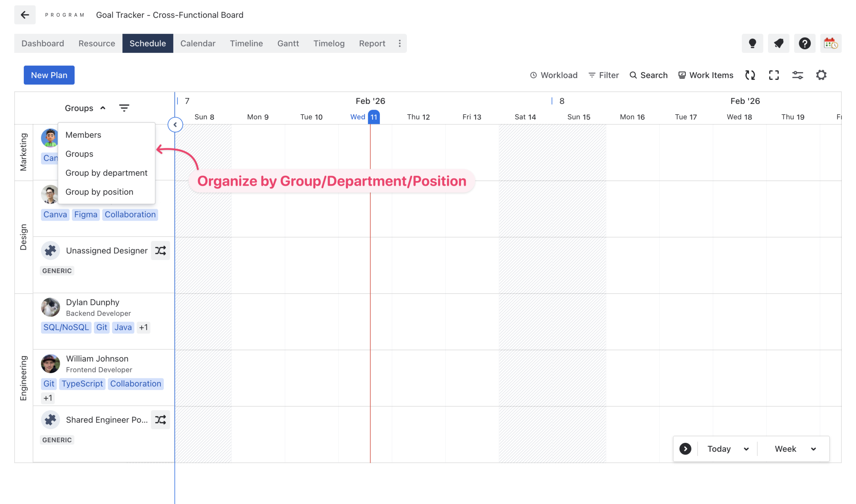Select Group by department option
856x504 pixels.
click(106, 173)
